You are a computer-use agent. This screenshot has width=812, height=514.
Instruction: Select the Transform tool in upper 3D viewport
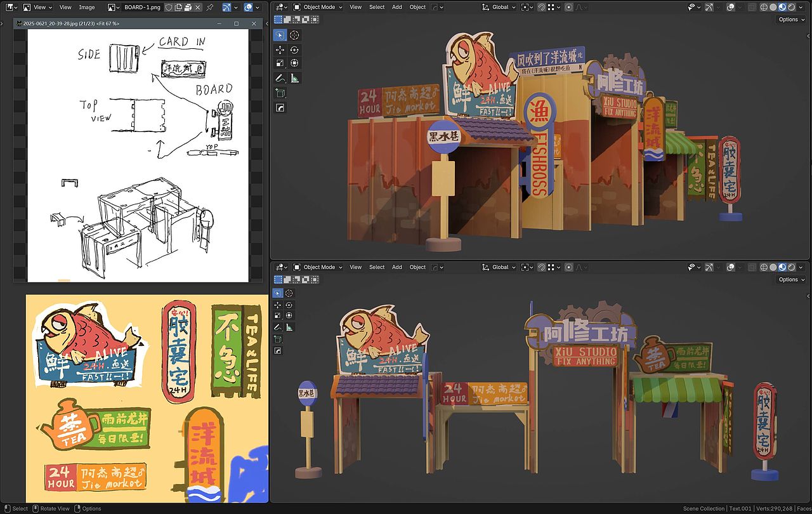(294, 63)
